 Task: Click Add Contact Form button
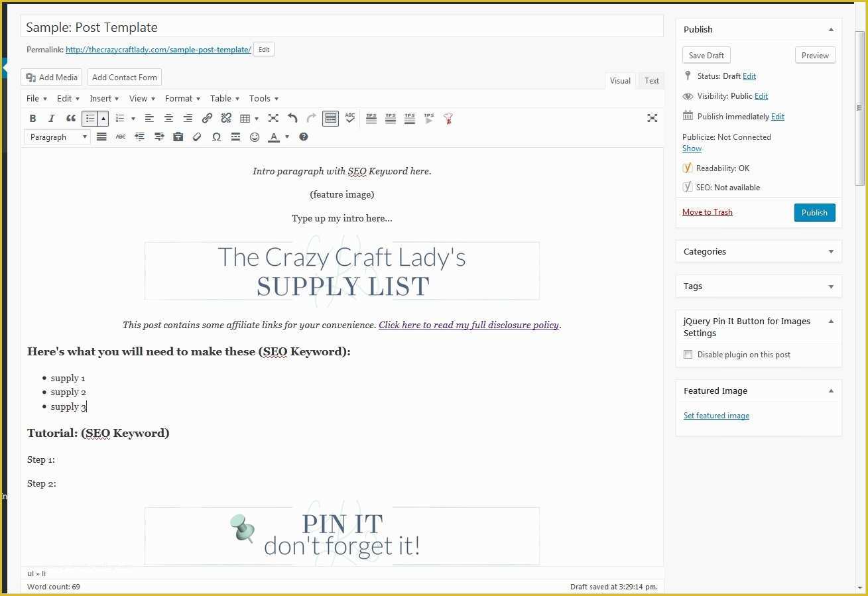tap(125, 78)
